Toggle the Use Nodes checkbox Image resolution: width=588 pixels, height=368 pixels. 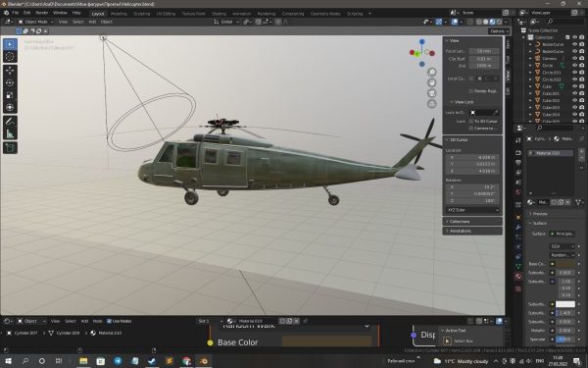pos(109,321)
